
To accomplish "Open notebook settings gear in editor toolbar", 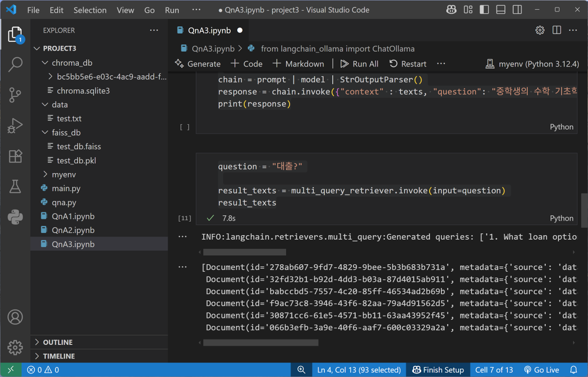I will 540,30.
